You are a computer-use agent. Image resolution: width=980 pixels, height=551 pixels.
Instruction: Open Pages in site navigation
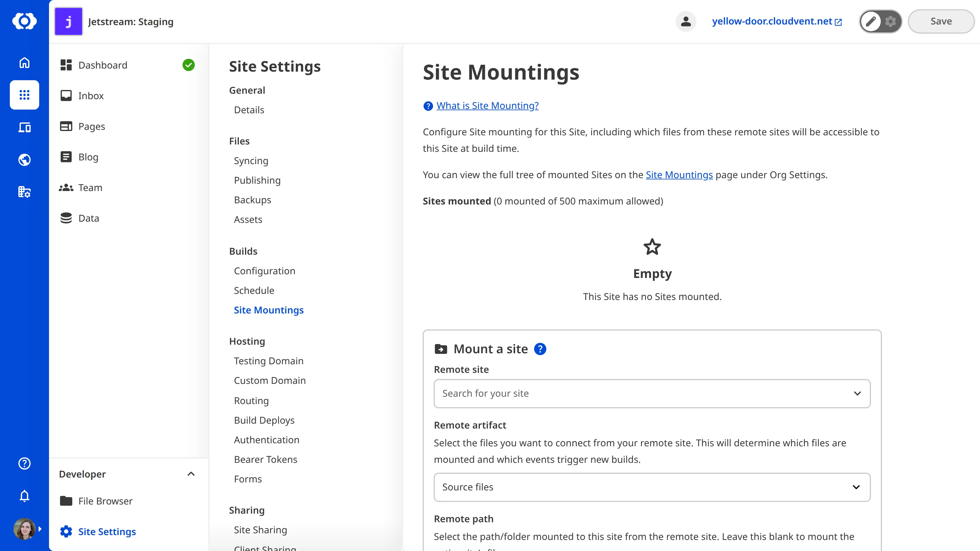(91, 126)
